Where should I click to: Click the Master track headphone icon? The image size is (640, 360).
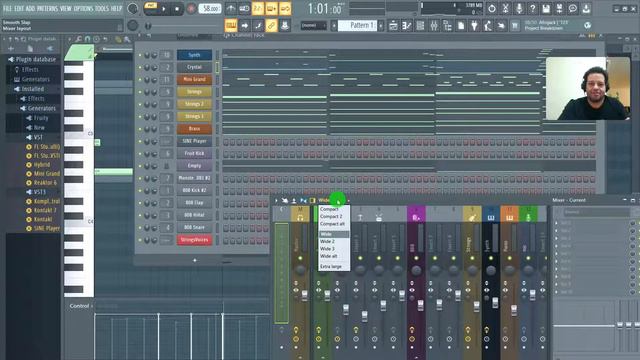[x=300, y=218]
